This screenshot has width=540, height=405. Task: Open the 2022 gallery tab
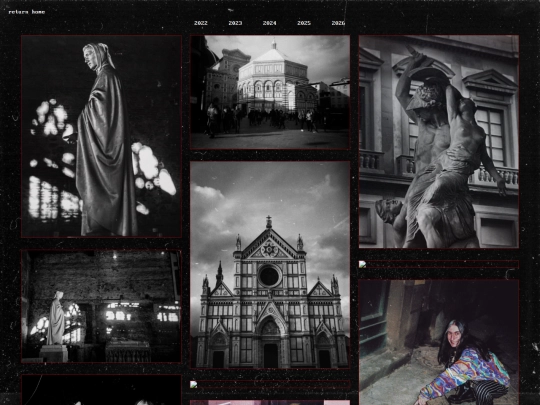pos(201,23)
